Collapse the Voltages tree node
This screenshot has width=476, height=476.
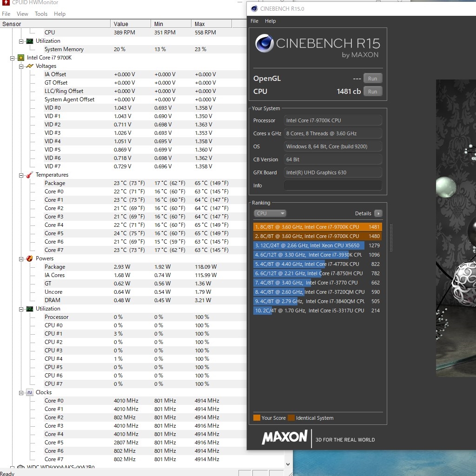(21, 66)
